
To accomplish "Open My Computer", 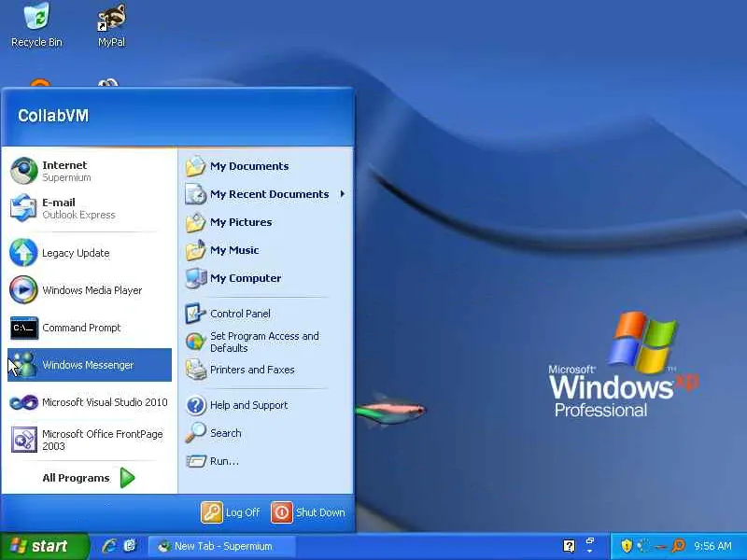I will pos(265,278).
